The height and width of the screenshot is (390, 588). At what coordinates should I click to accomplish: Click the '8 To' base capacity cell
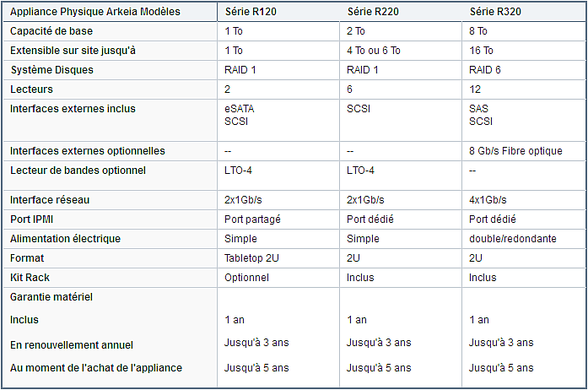[x=478, y=31]
